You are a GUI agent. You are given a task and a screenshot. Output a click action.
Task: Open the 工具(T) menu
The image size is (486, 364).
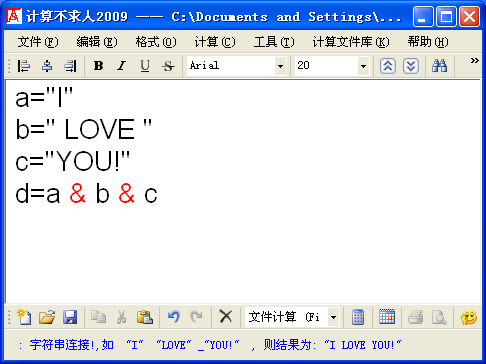click(274, 42)
